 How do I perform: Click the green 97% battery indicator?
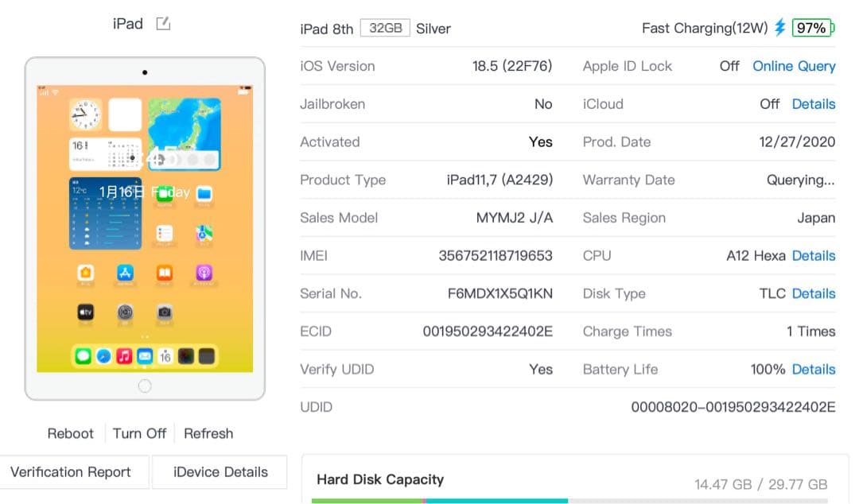811,28
